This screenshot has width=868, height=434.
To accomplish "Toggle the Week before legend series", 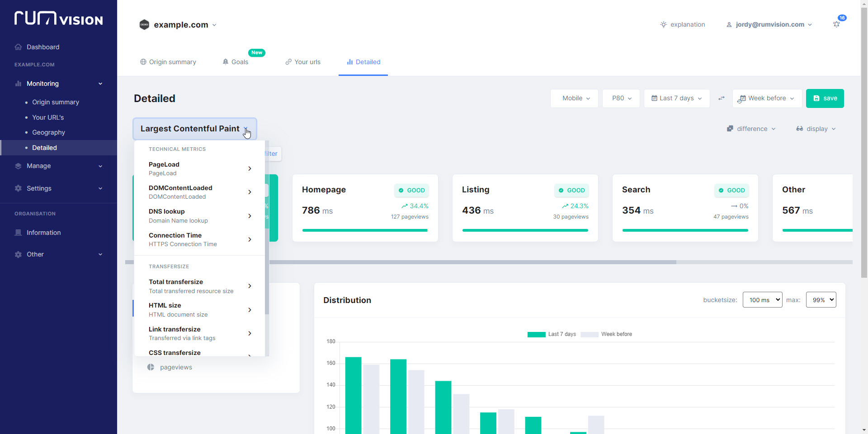I will click(606, 334).
